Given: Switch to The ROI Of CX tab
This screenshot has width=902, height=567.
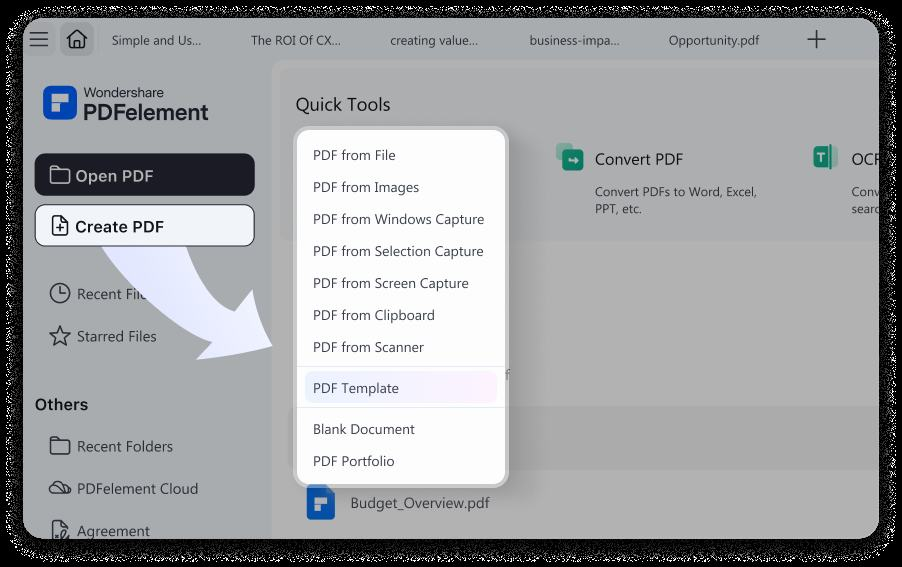Looking at the screenshot, I should click(296, 40).
